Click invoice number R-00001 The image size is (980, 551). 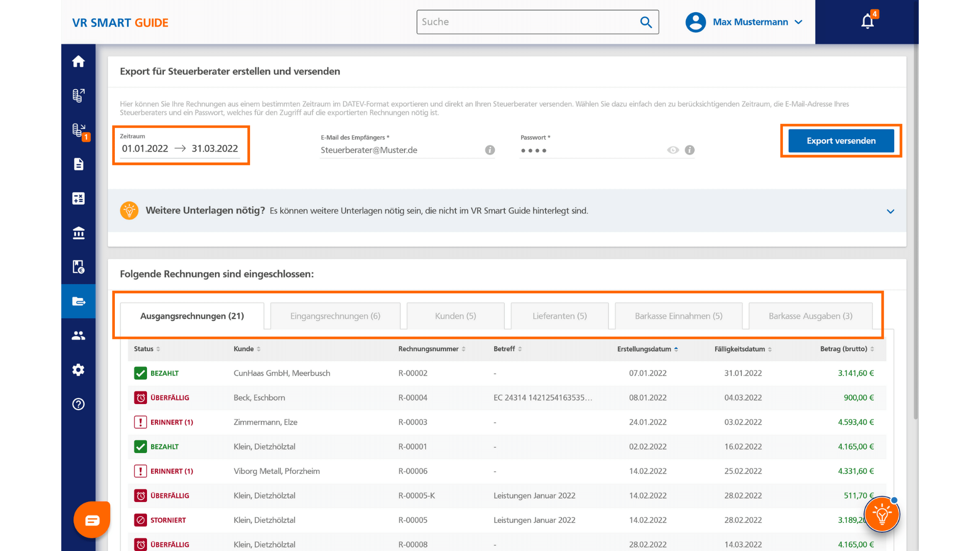412,446
